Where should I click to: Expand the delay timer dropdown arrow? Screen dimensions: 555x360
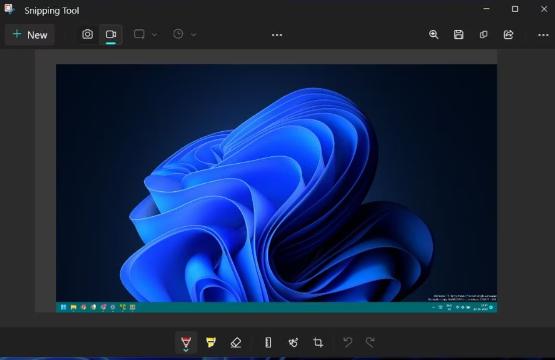click(x=194, y=35)
